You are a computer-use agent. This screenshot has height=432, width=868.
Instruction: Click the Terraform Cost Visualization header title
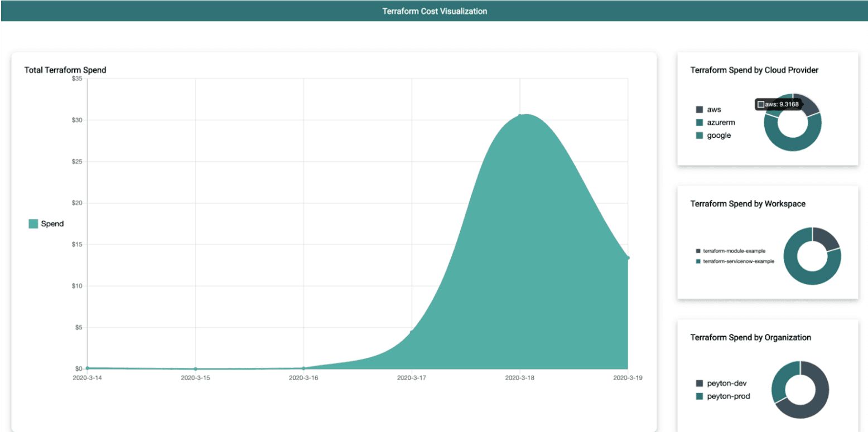435,11
